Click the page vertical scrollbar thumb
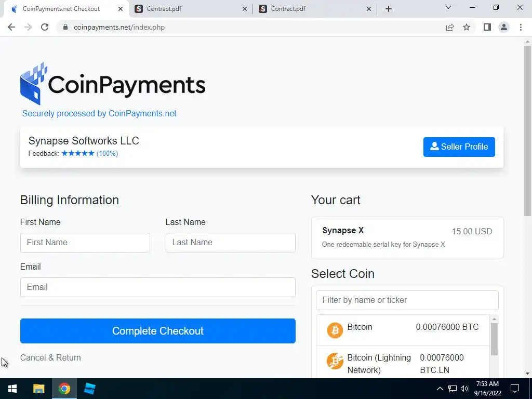This screenshot has height=399, width=532. pyautogui.click(x=527, y=130)
